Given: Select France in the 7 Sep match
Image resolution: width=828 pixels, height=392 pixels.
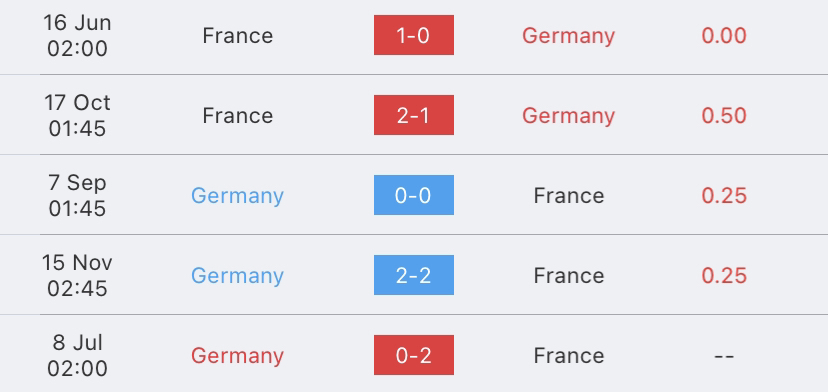Looking at the screenshot, I should 569,195.
